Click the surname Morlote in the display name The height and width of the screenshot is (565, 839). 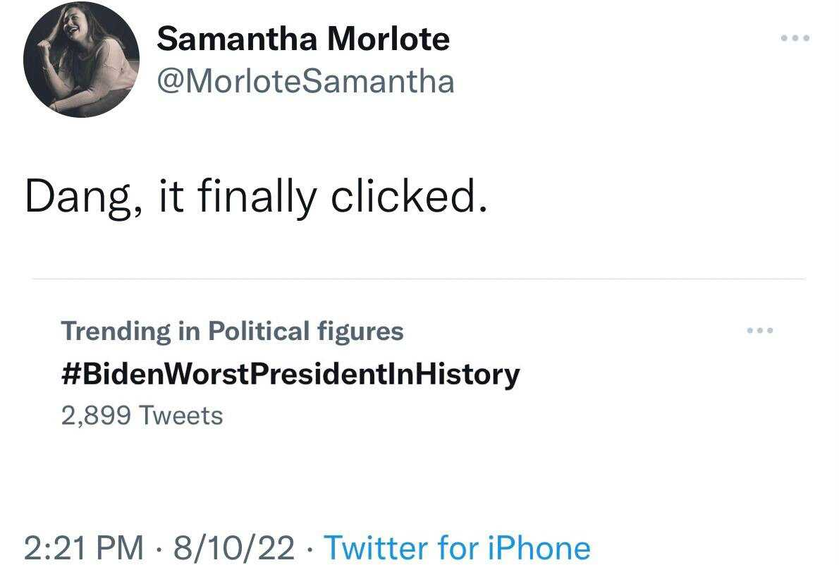tap(388, 39)
